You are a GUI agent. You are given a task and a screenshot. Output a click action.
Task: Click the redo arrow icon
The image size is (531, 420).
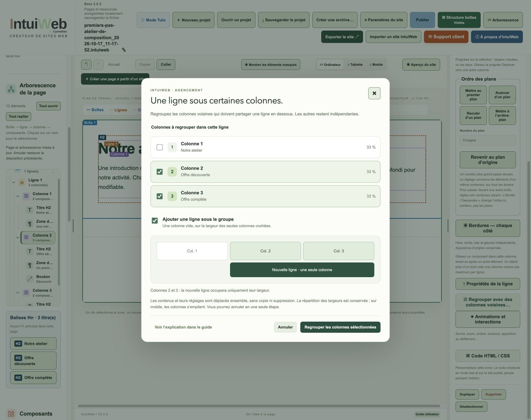98,64
